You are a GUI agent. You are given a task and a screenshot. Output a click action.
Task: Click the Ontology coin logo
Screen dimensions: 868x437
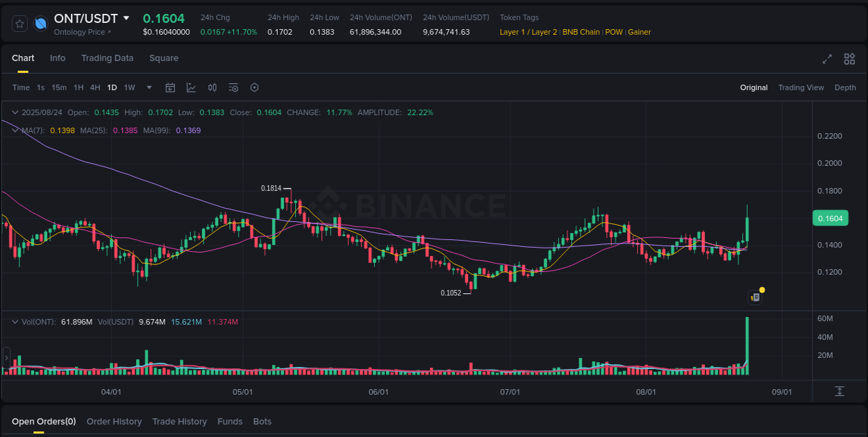(40, 23)
